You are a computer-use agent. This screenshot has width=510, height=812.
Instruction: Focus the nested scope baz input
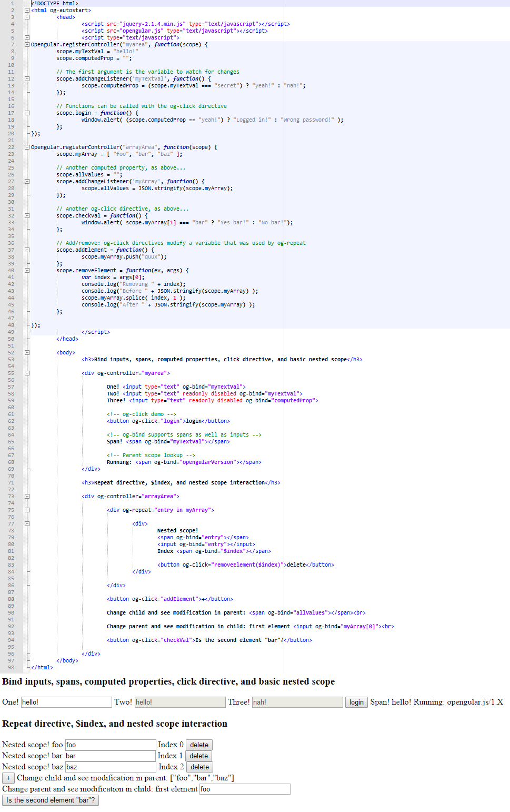pos(111,767)
